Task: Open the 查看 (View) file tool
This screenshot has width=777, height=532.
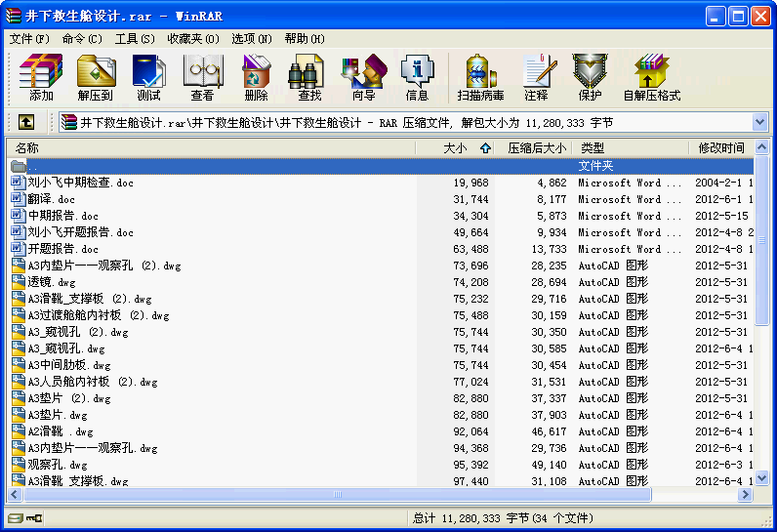Action: [x=202, y=78]
